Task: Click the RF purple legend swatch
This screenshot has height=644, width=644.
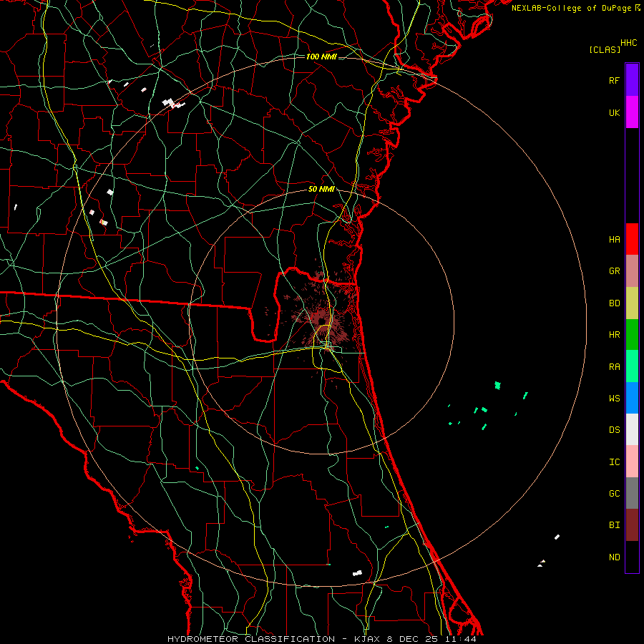Action: point(632,80)
